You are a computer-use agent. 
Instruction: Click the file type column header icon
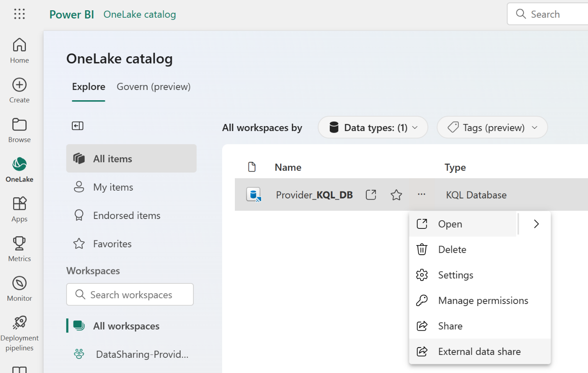(252, 167)
